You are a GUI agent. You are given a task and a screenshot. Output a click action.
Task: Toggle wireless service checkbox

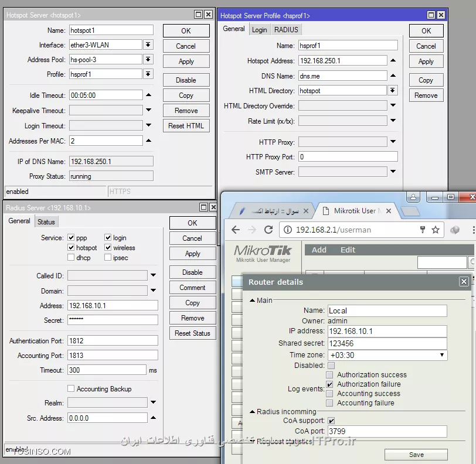(x=108, y=247)
